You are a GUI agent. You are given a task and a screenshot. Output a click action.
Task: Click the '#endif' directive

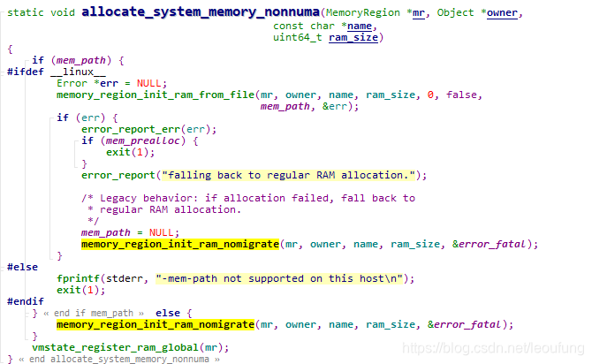[x=26, y=301]
